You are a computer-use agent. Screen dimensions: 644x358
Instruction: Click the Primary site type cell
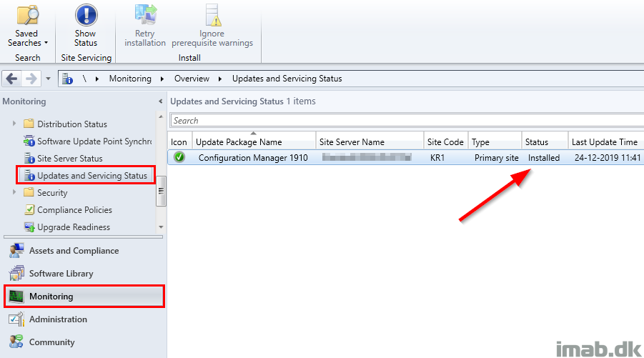497,158
